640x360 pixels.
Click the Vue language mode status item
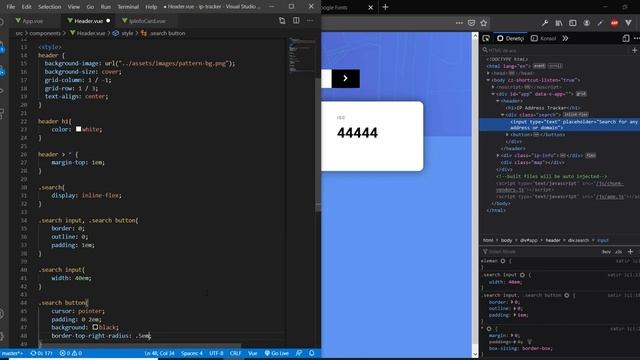click(253, 353)
